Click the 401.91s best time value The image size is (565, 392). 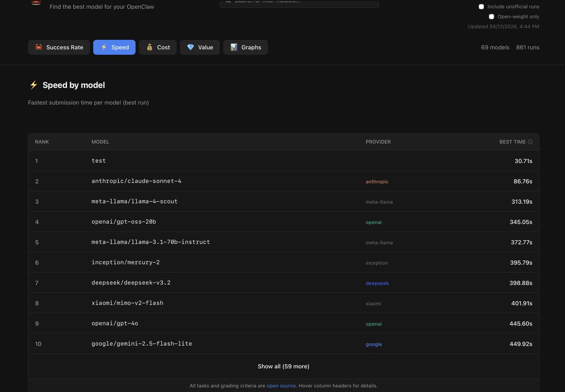point(522,303)
